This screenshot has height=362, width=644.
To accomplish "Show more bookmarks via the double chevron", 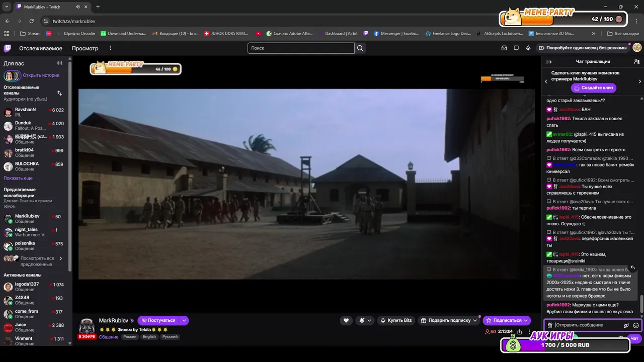I will click(x=594, y=34).
